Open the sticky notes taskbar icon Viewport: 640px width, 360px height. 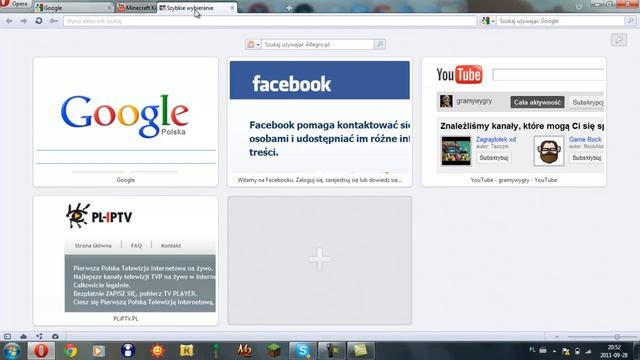coord(360,351)
